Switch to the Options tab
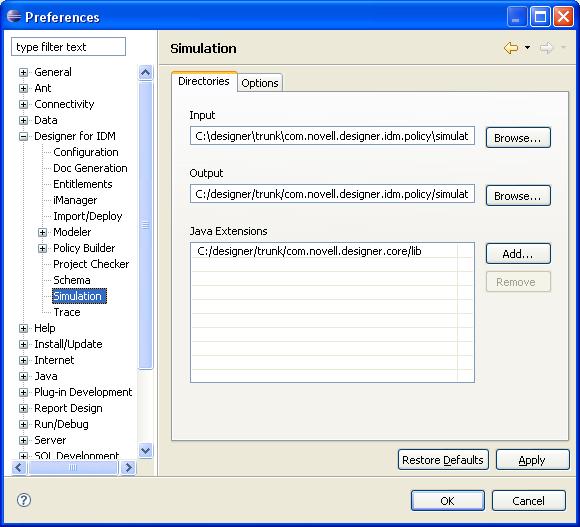This screenshot has width=580, height=527. click(260, 83)
